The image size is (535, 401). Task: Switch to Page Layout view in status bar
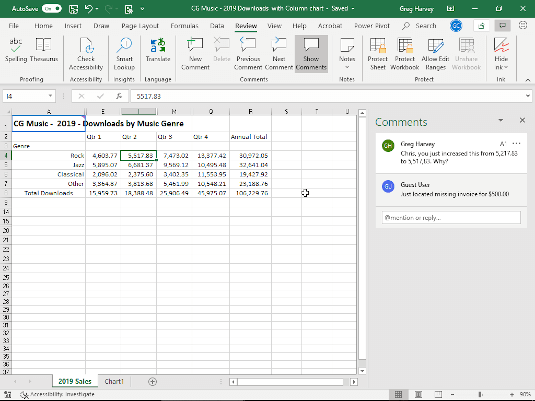click(418, 395)
